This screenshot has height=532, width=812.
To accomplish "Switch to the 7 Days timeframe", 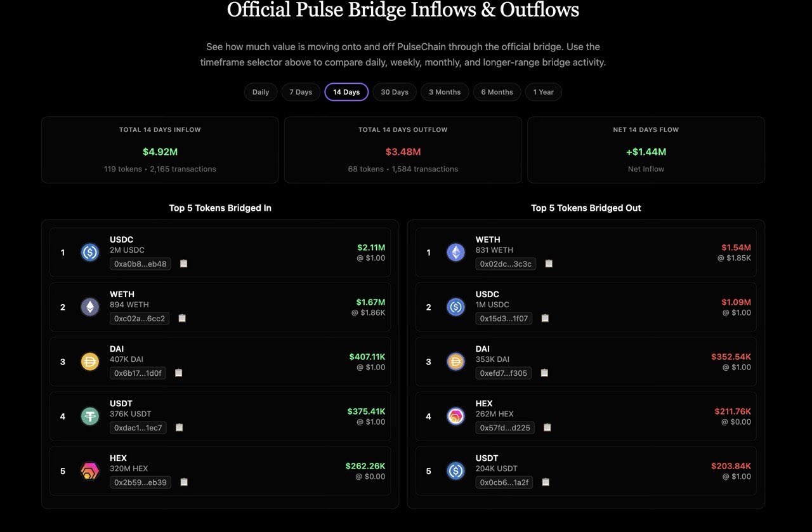I will tap(301, 92).
